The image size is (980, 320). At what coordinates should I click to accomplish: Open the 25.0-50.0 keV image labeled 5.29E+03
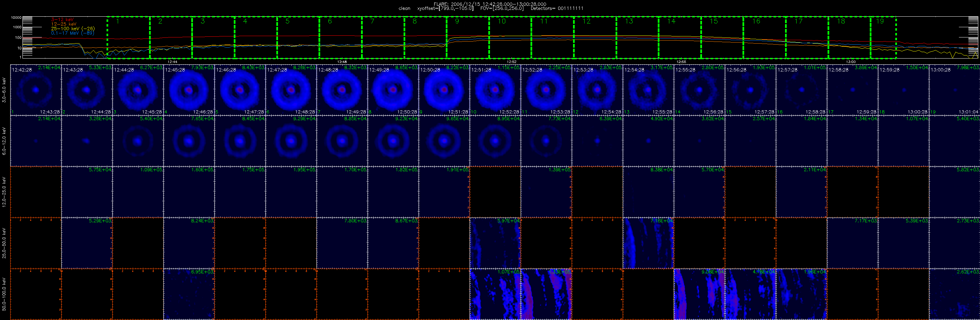coord(87,243)
